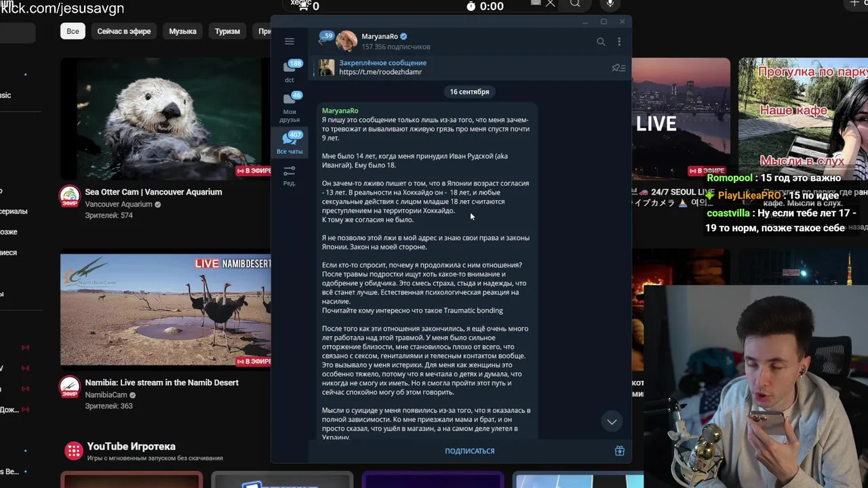Click the pinned message thumbnail
Screen dimensions: 868x488
pos(327,67)
